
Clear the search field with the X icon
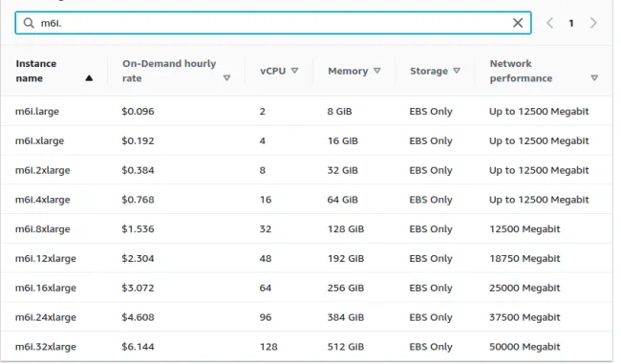(517, 23)
